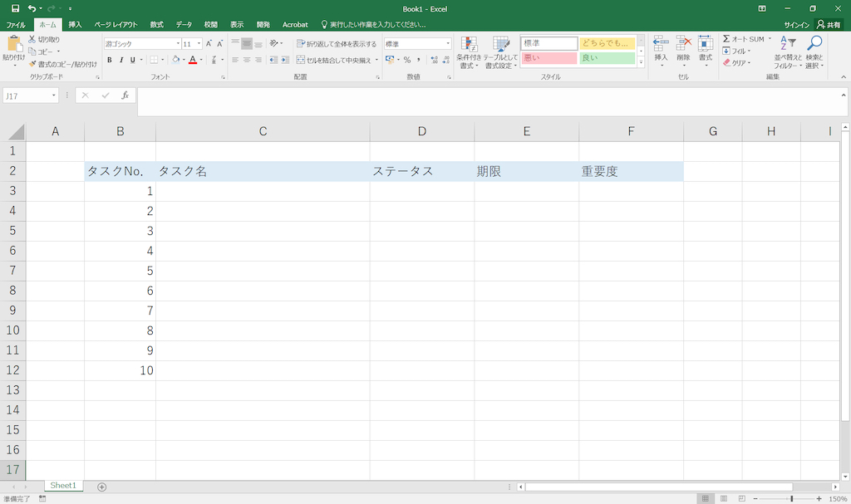The height and width of the screenshot is (504, 851).
Task: Click the Increase Decimal icon
Action: click(434, 60)
